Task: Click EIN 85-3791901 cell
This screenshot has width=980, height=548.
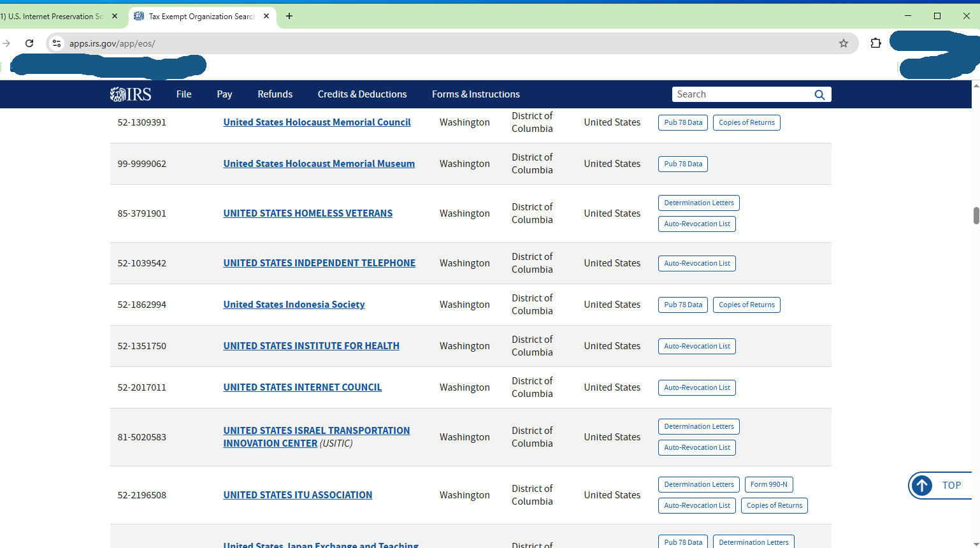Action: coord(141,213)
